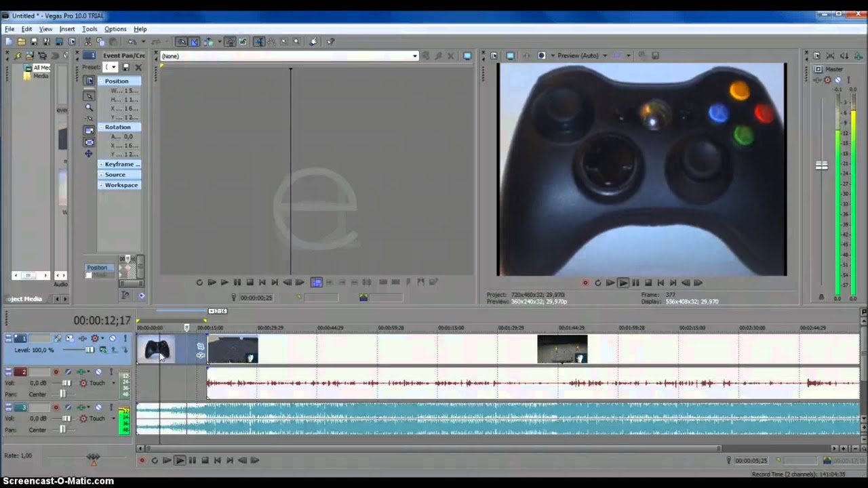Click the track 1 Level slider handle
Screen dimensions: 868x488
[x=89, y=350]
